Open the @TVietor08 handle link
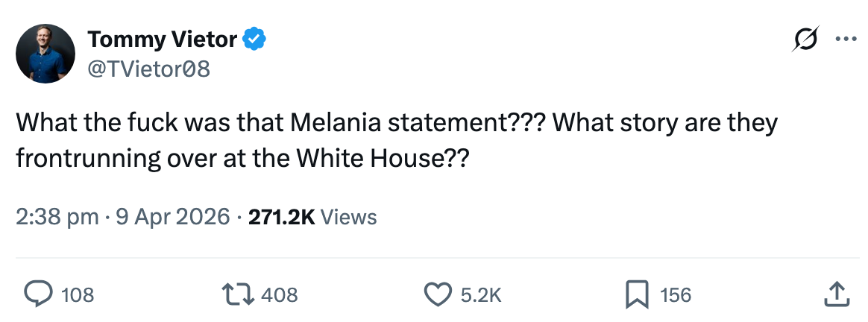Viewport: 868px width, 322px height. pos(149,69)
